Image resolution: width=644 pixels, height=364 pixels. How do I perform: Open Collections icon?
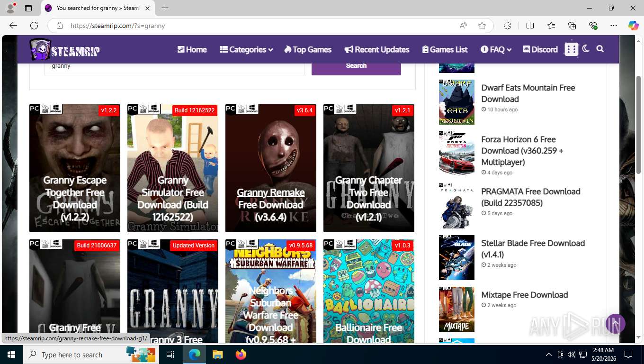pyautogui.click(x=572, y=26)
